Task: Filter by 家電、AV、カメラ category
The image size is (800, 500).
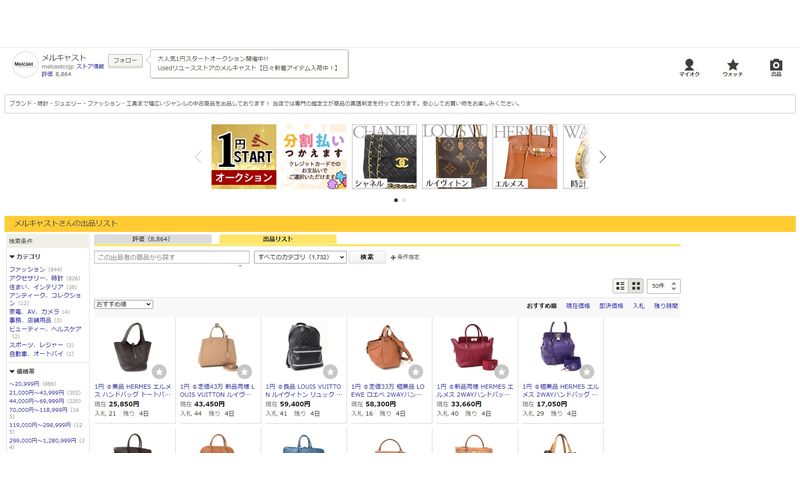Action: coord(34,312)
